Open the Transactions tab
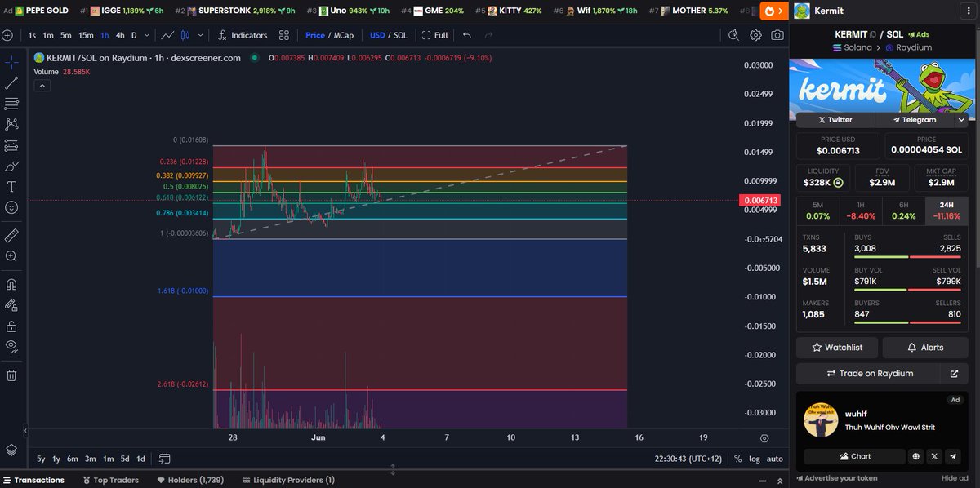This screenshot has height=488, width=980. pyautogui.click(x=33, y=480)
